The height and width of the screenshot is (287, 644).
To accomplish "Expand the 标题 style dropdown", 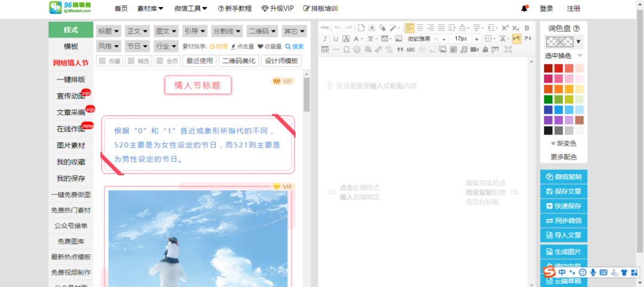I will click(x=109, y=31).
